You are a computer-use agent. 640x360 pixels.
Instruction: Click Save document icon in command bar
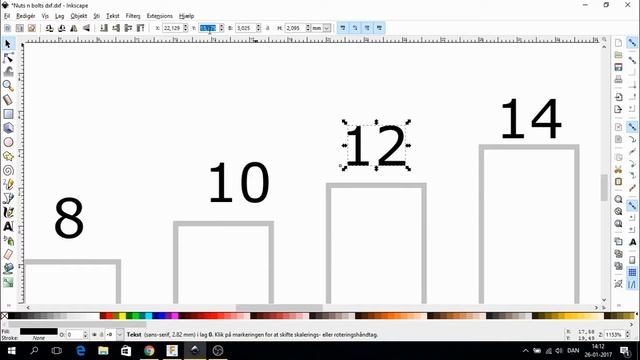coord(618,67)
